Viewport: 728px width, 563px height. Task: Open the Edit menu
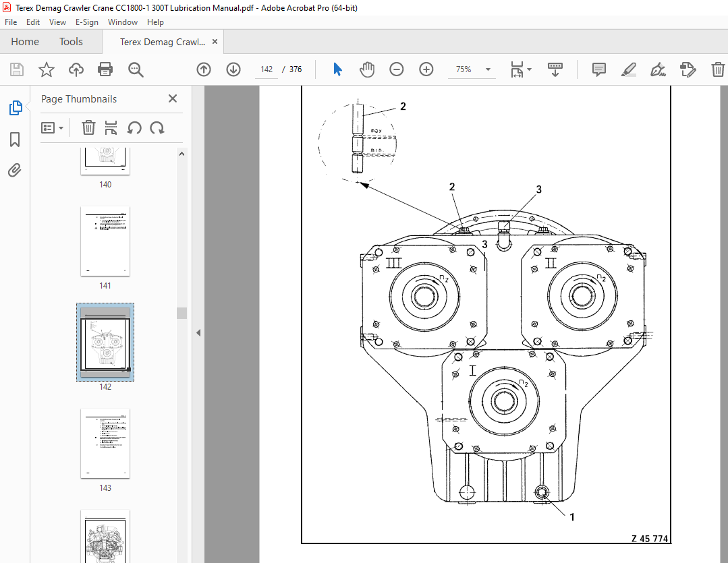point(32,22)
